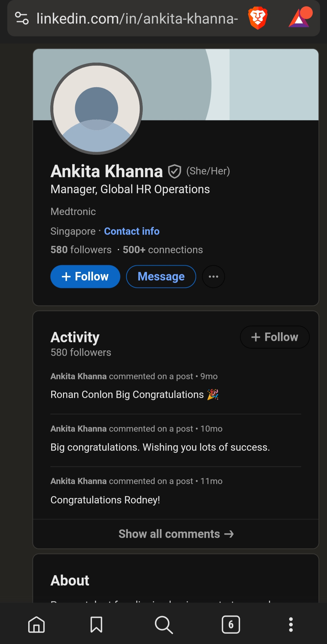Click the URL address field
This screenshot has height=644, width=327.
click(x=137, y=18)
